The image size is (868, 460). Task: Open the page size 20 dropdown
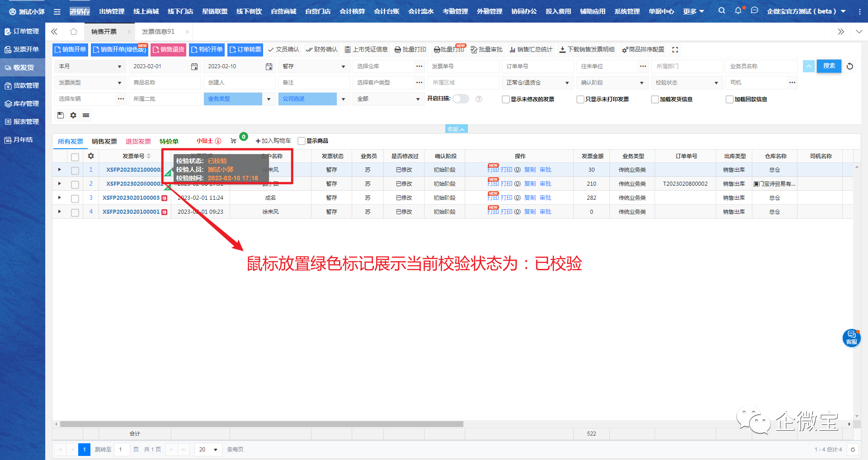click(x=208, y=450)
